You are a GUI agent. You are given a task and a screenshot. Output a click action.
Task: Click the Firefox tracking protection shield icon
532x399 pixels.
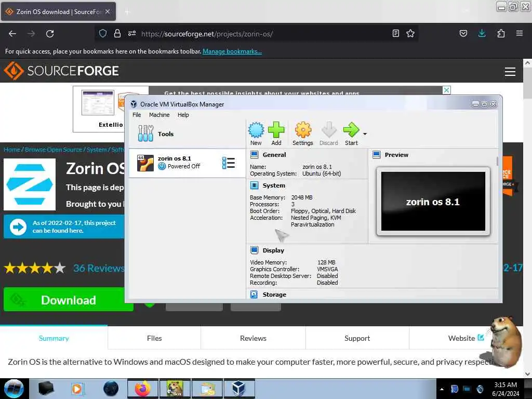[103, 33]
